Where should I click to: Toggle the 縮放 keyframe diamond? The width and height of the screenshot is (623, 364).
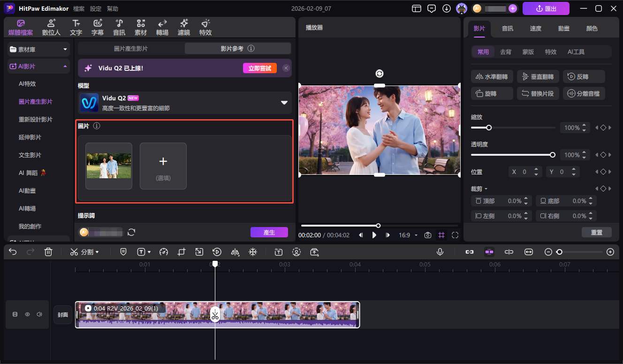pos(603,128)
